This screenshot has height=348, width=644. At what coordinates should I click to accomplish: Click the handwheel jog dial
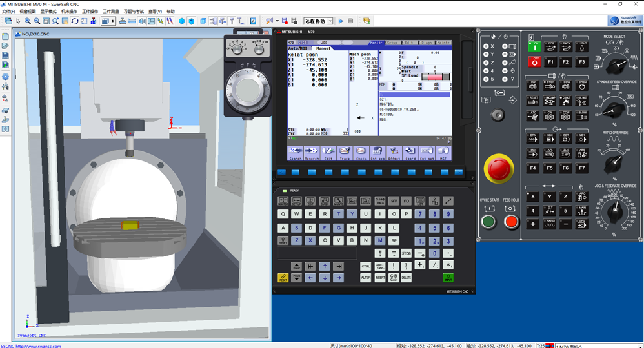tap(248, 88)
